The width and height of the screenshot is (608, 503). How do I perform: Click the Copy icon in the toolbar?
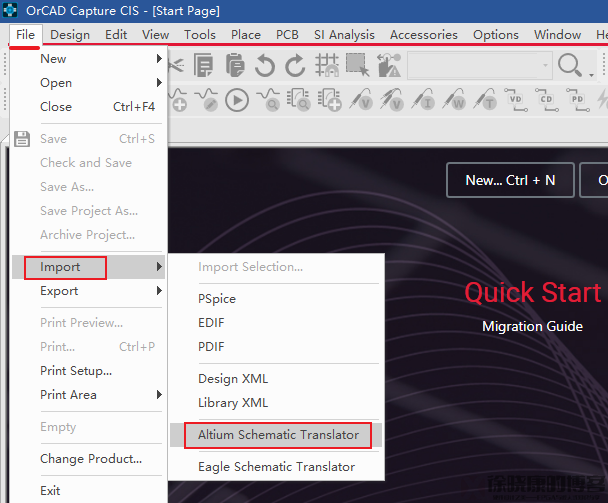(205, 66)
